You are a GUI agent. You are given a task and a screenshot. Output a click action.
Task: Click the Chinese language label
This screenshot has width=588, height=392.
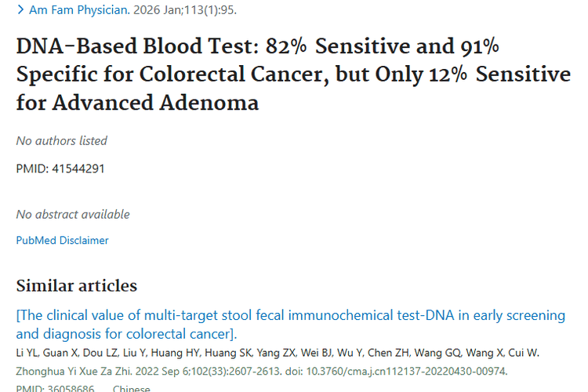tap(132, 388)
